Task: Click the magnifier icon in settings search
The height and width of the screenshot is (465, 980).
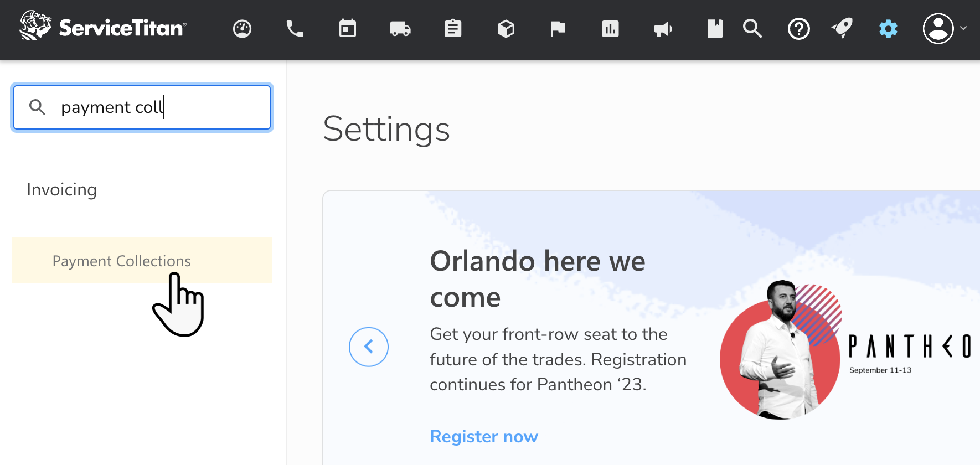Action: point(37,107)
